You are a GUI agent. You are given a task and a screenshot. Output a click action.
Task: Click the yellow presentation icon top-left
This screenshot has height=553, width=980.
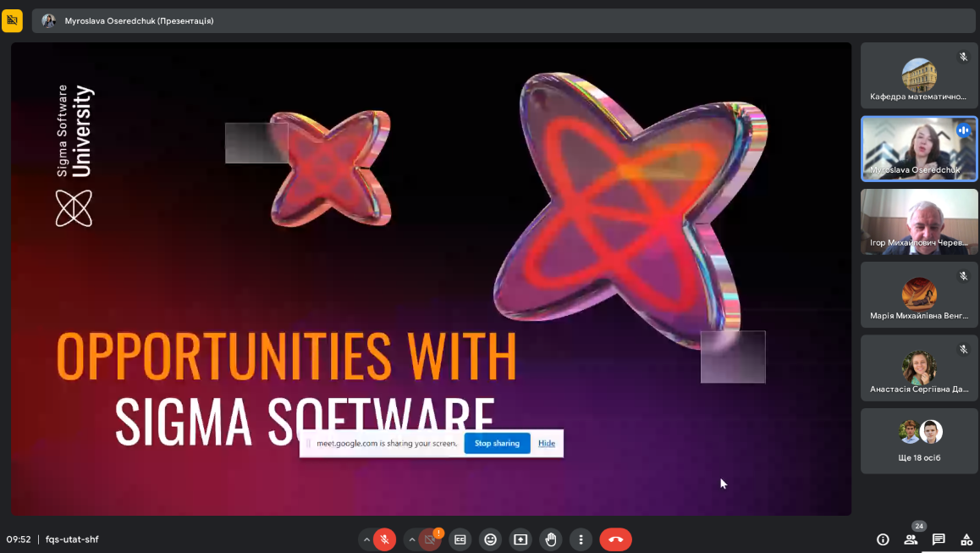click(12, 20)
